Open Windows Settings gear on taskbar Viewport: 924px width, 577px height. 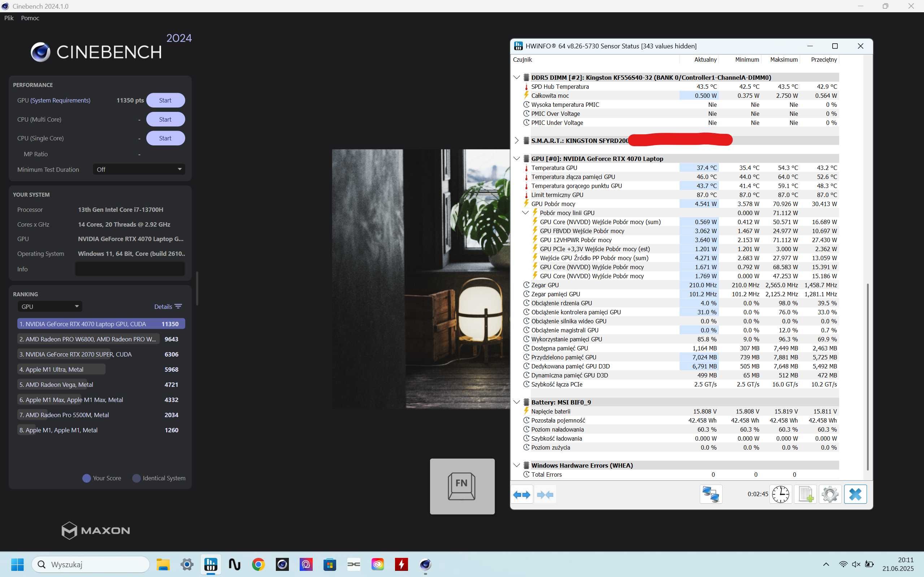tap(187, 564)
